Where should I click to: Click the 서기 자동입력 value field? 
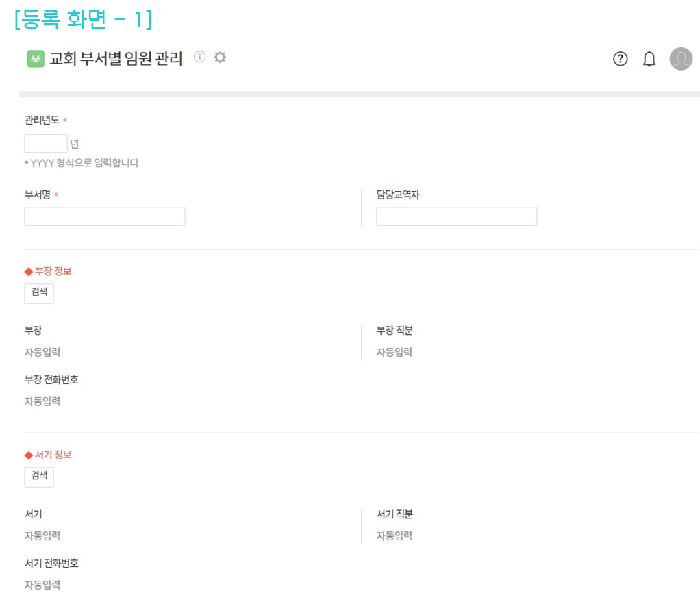42,536
